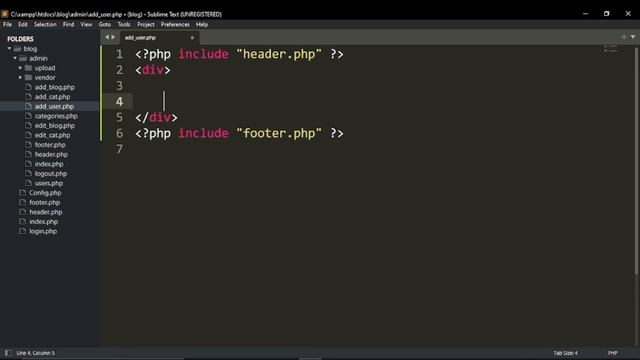
Task: Open root footer.php below Config.php
Action: tap(44, 202)
